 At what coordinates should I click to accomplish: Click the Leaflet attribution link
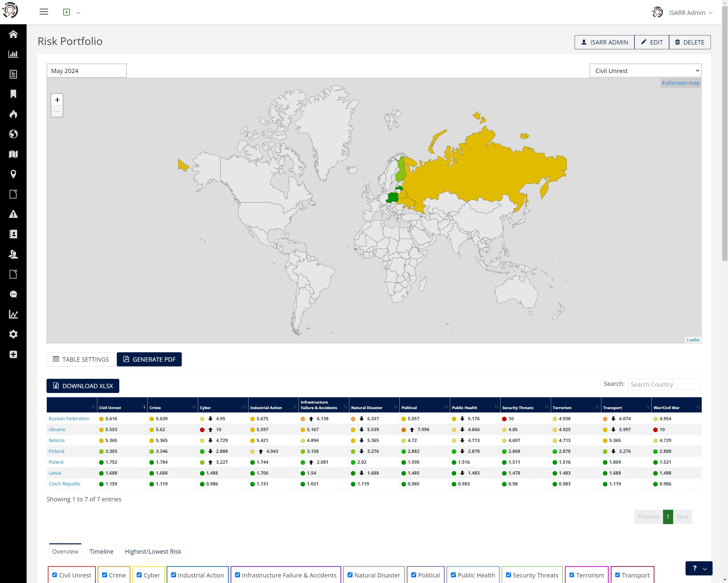pos(693,340)
